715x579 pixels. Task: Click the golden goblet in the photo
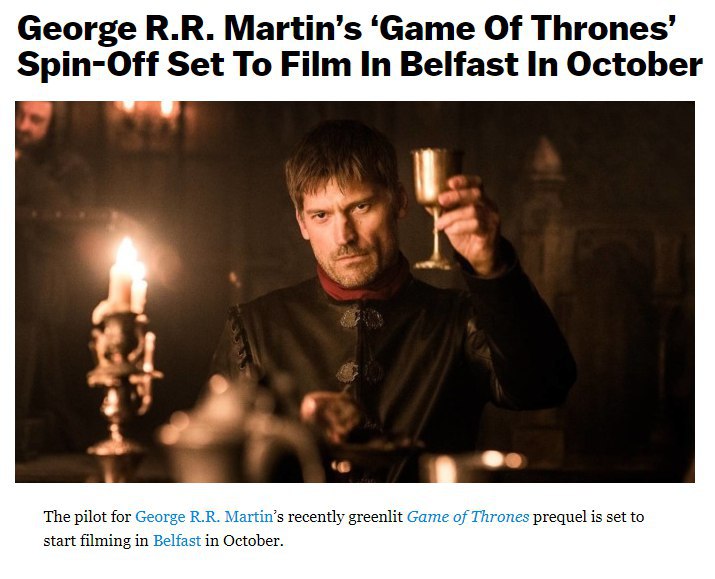[433, 207]
